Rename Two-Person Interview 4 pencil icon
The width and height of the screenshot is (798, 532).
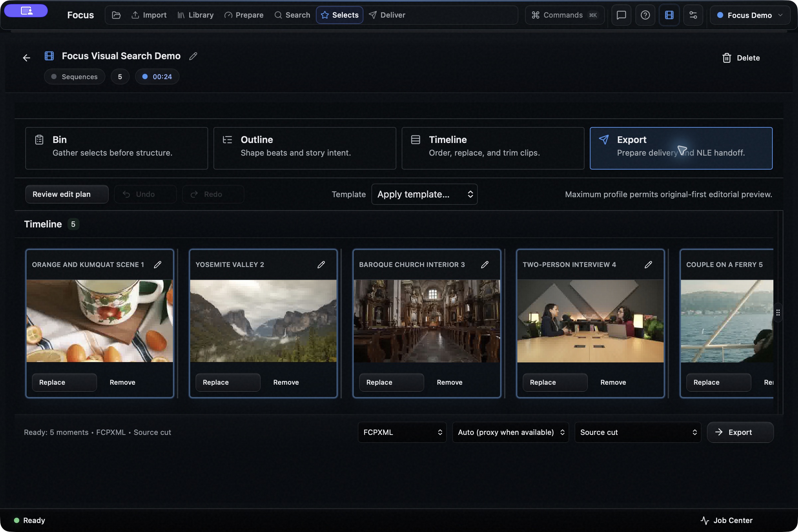(648, 265)
